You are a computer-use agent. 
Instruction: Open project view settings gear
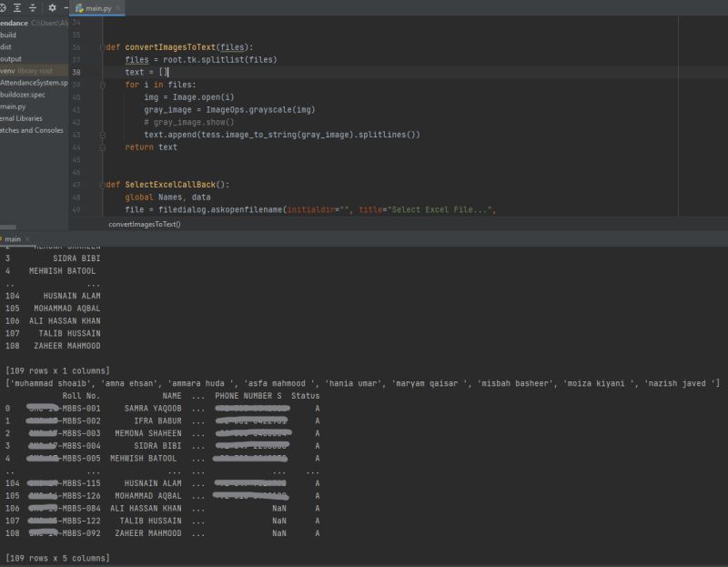click(52, 8)
